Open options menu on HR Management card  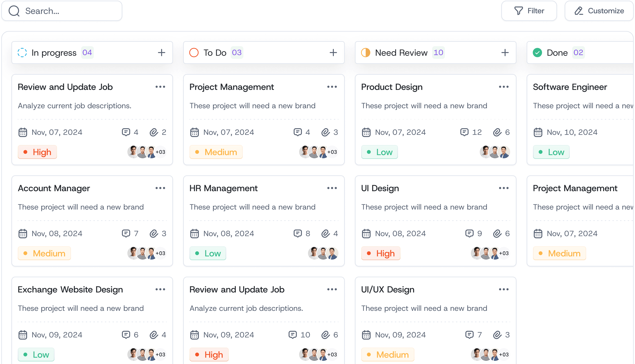332,188
